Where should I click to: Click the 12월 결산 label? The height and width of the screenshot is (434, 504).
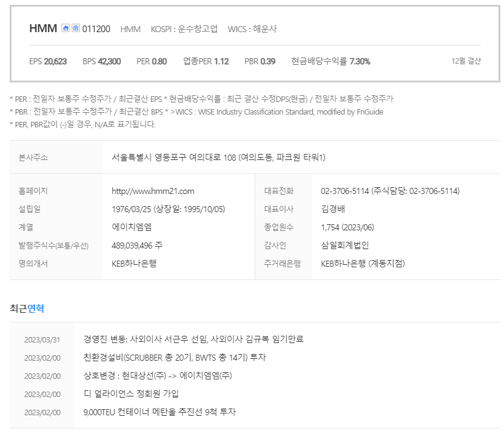pyautogui.click(x=466, y=61)
